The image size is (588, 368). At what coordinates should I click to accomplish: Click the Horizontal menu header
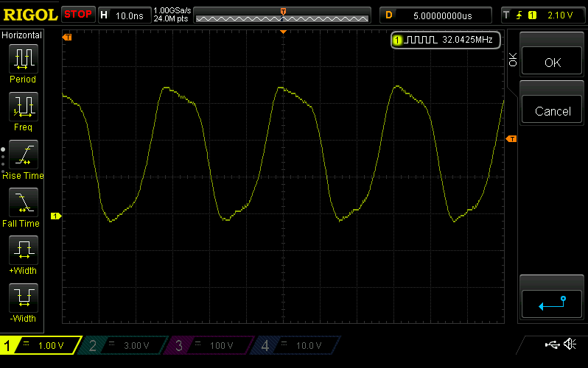click(x=22, y=35)
